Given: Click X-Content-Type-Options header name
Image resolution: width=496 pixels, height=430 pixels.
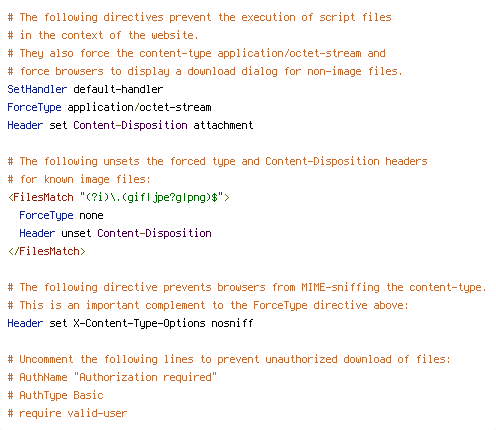Looking at the screenshot, I should (x=139, y=323).
